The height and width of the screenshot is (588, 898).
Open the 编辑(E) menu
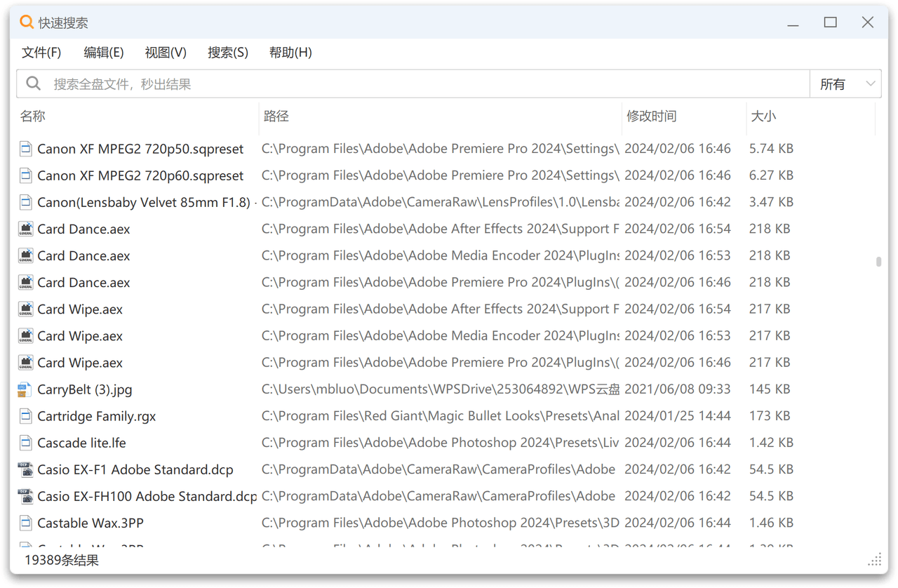pos(104,53)
